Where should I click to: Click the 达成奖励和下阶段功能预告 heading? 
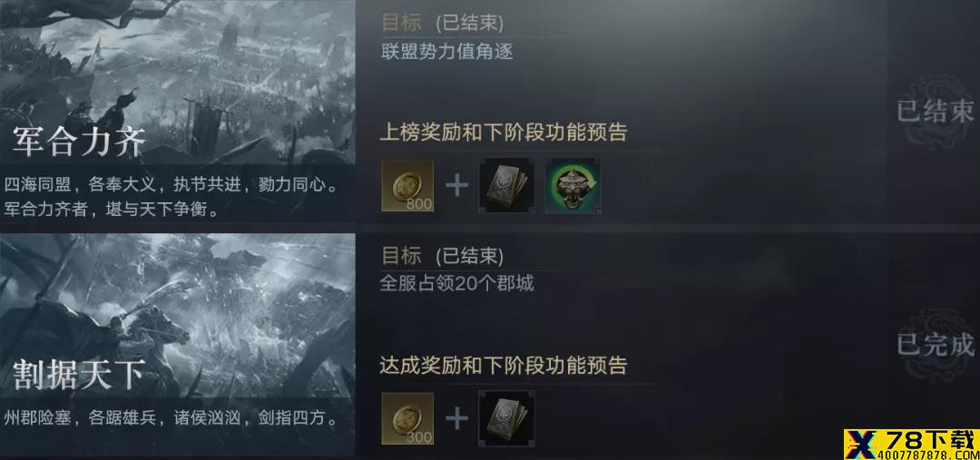point(503,365)
